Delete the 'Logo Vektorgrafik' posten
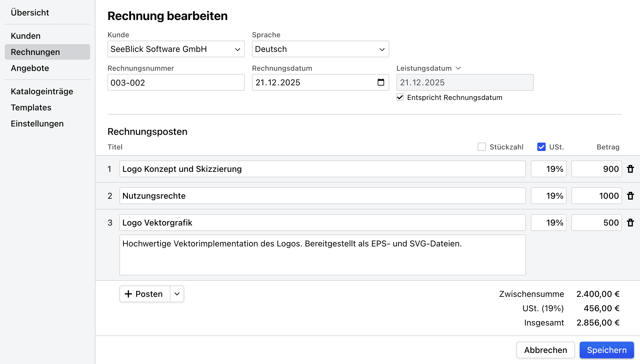Screen dimensions: 640x364 630,223
